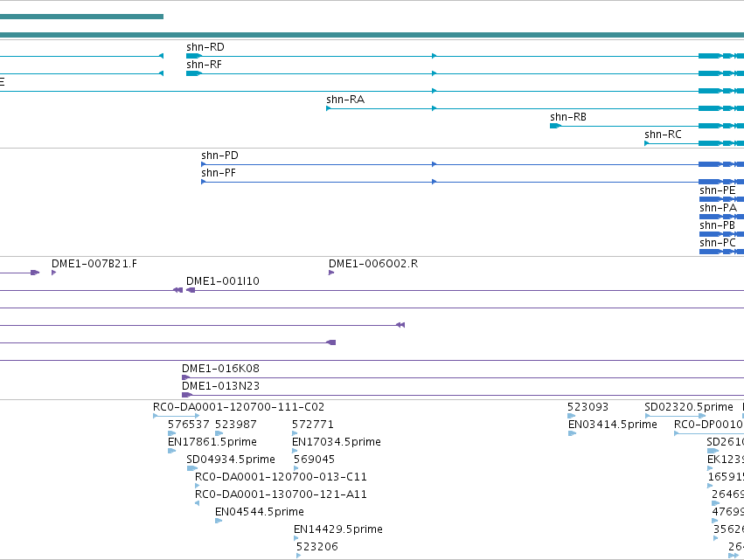Click the 523206 feature label
The width and height of the screenshot is (744, 560).
pos(317,547)
